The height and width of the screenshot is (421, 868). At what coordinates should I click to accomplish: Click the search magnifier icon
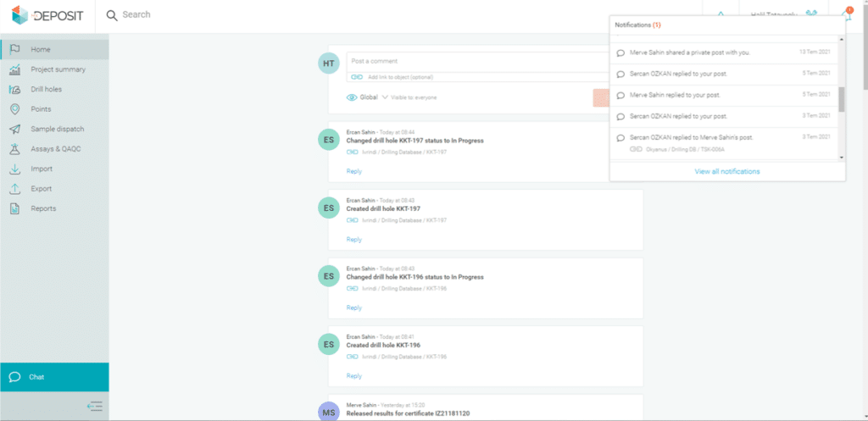click(x=112, y=15)
